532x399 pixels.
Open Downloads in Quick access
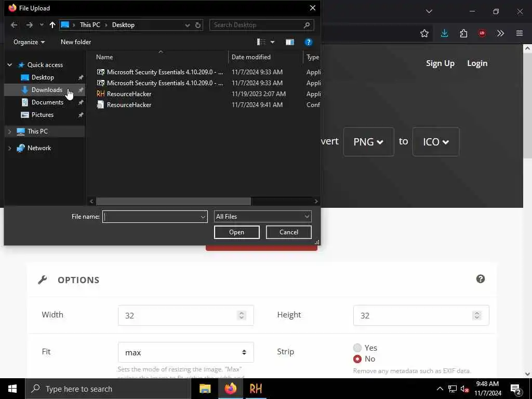[x=47, y=90]
